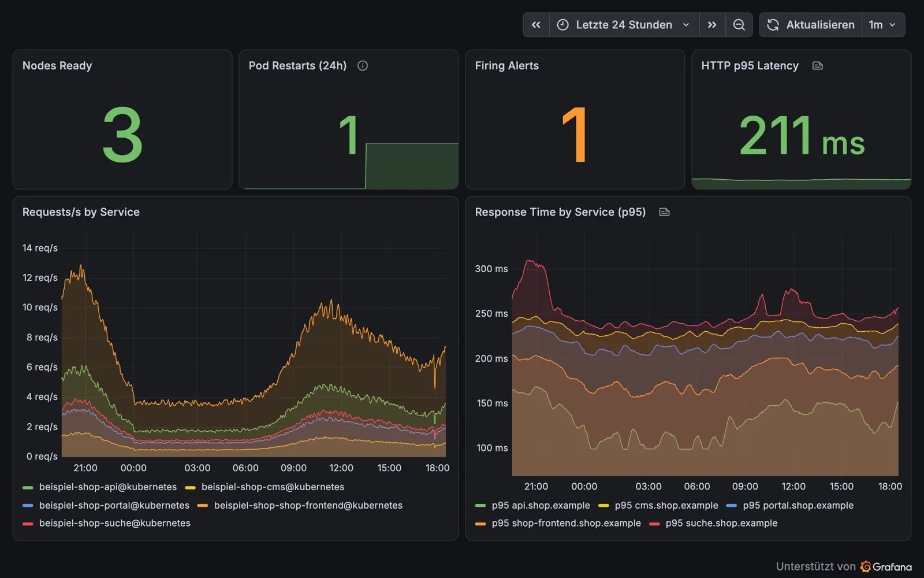The width and height of the screenshot is (924, 578).
Task: Open the Response Time by Service title
Action: point(560,212)
